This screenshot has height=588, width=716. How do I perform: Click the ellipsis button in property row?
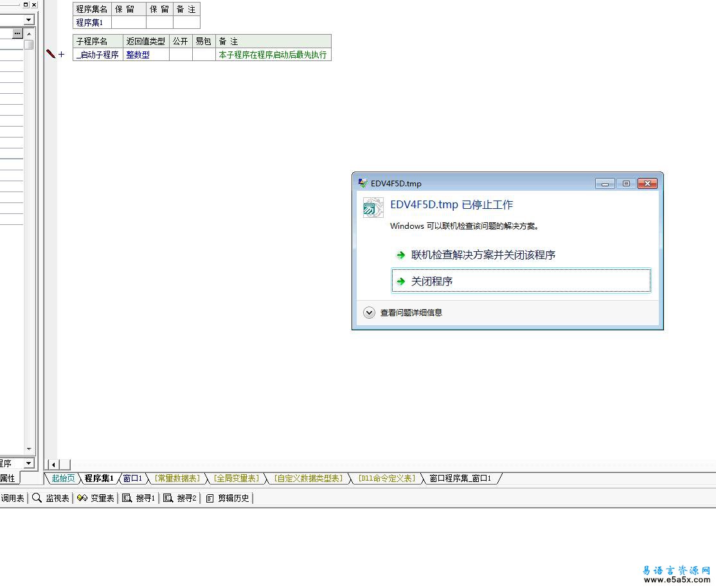(17, 33)
